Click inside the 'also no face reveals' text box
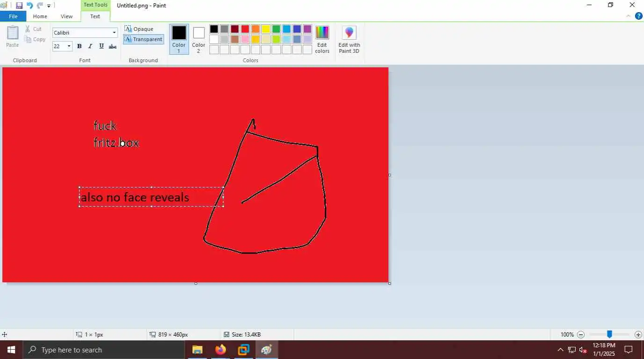This screenshot has width=644, height=359. pos(151,197)
